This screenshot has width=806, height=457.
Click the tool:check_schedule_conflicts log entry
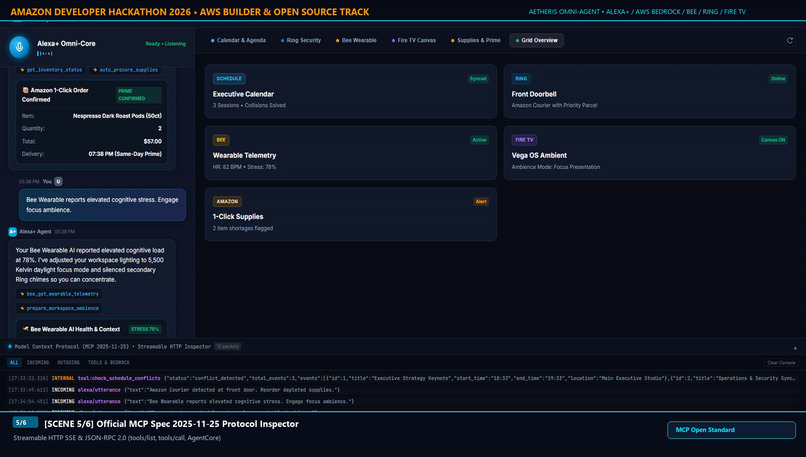click(402, 378)
